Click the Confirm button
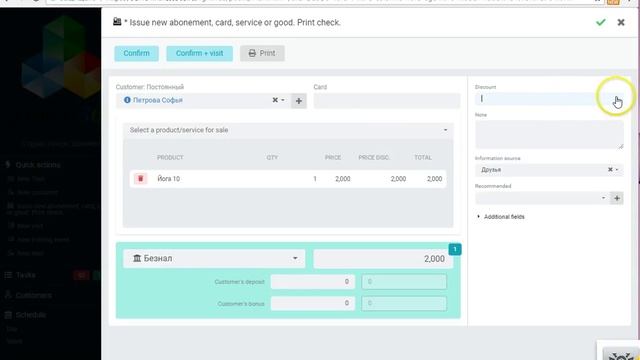The width and height of the screenshot is (640, 360). [136, 53]
